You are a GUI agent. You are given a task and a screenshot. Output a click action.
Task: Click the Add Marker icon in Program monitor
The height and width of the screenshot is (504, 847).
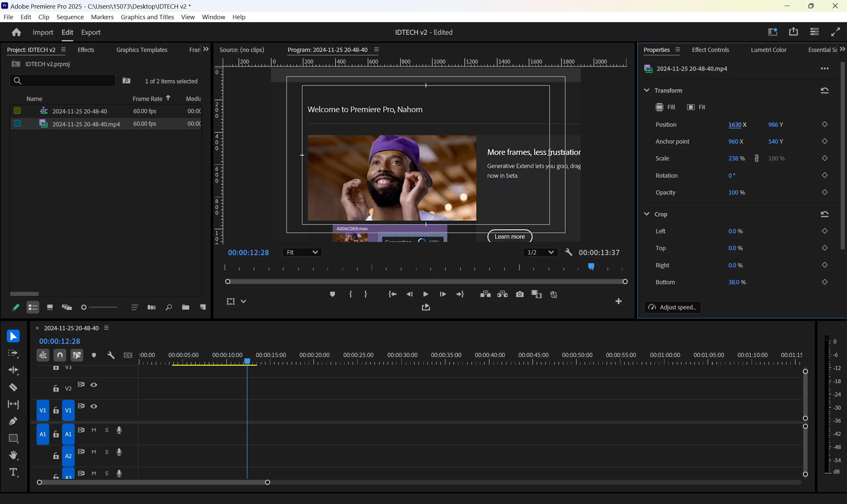[333, 295]
